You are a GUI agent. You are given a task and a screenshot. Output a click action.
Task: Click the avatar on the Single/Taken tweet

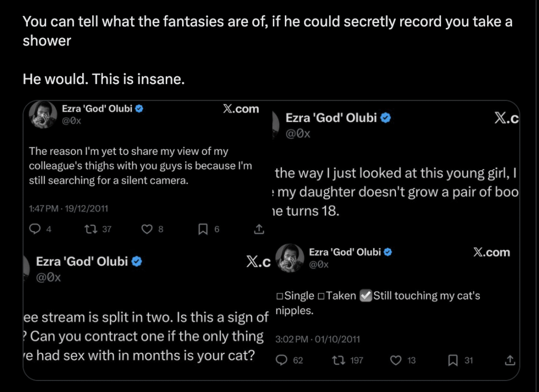[290, 258]
